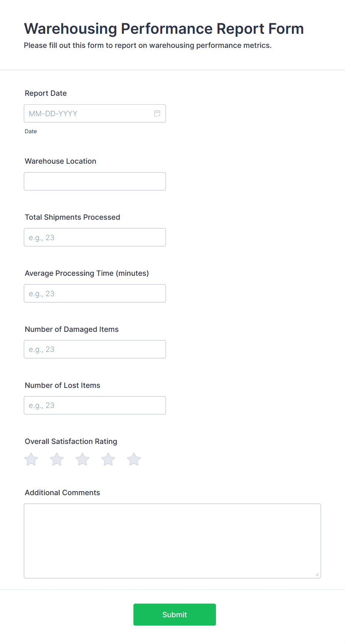Click the Report Date label
345x644 pixels.
[46, 93]
